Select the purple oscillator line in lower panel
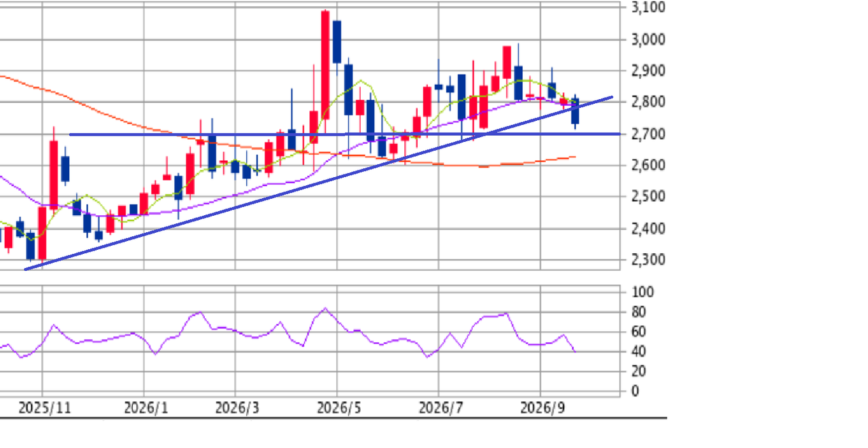 288,333
